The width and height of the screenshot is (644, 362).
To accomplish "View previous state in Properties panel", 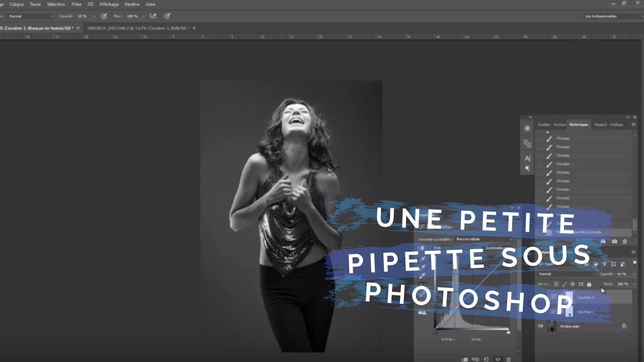I will (475, 359).
